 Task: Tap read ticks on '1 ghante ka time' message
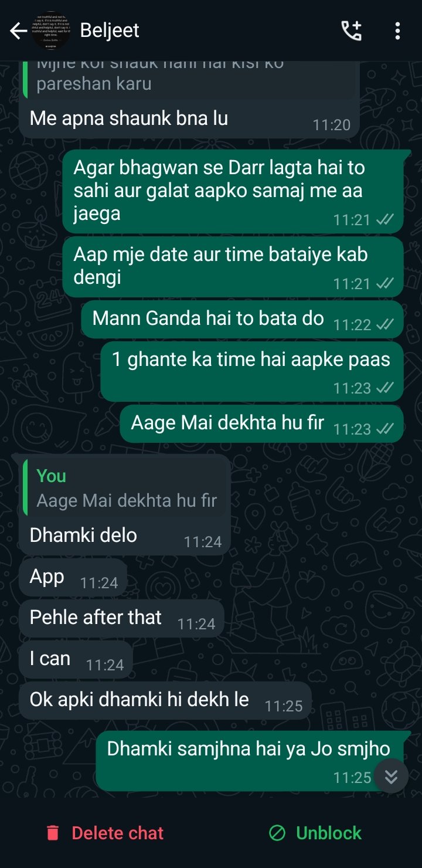pos(384,388)
